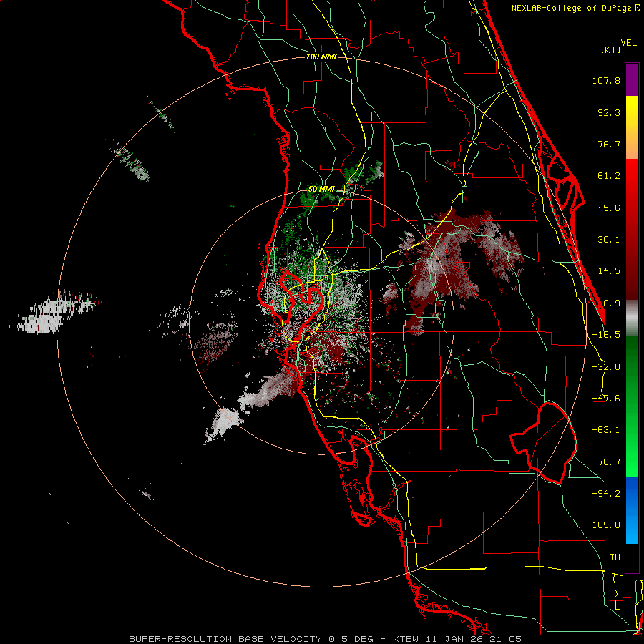Select the -0.9 scale value

pyautogui.click(x=609, y=303)
